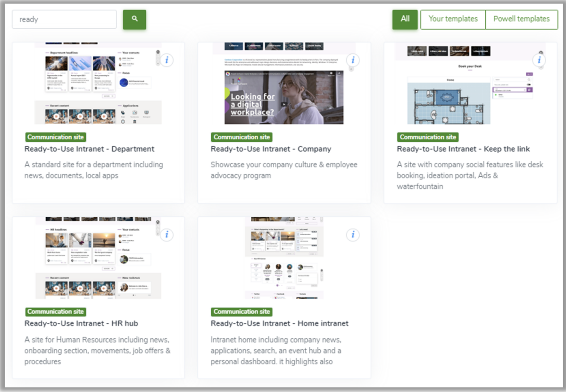566x392 pixels.
Task: Open info for the Department template
Action: pos(166,60)
